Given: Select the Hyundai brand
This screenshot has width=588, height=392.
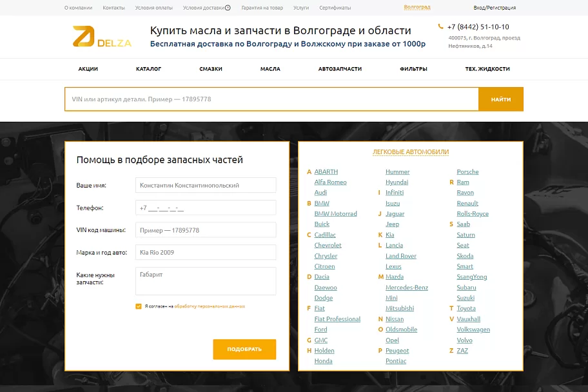Looking at the screenshot, I should coord(397,182).
